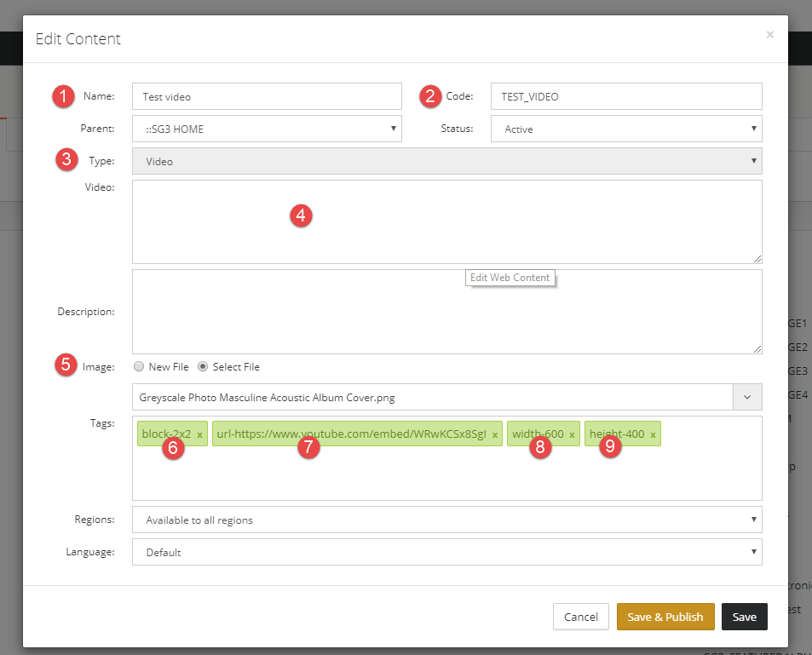Click the black Save button
This screenshot has height=655, width=812.
[744, 617]
